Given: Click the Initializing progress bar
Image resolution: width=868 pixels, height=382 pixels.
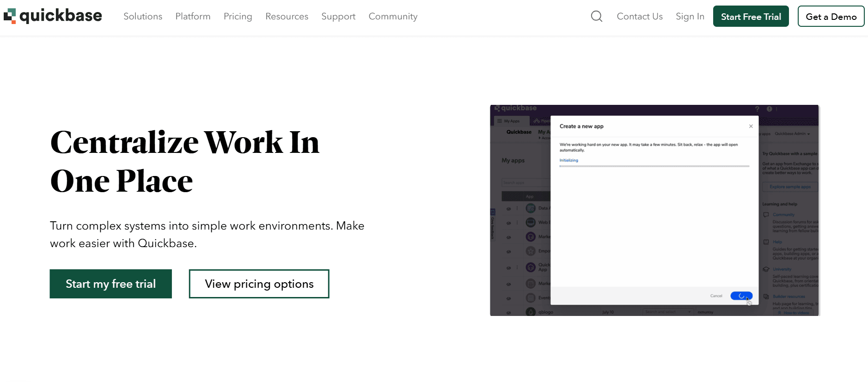Looking at the screenshot, I should [654, 166].
